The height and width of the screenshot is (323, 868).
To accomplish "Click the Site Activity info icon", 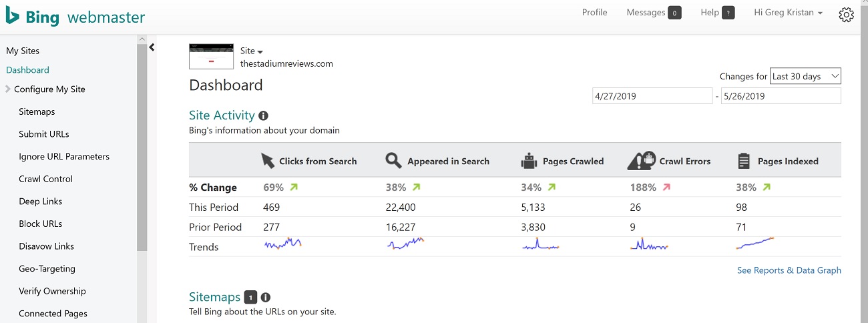I will point(263,116).
